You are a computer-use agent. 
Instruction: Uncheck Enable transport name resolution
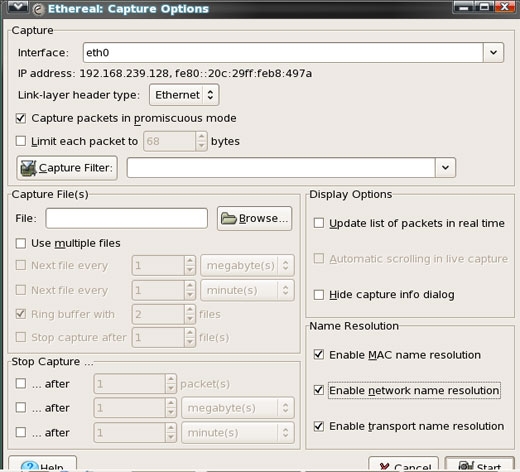[x=319, y=426]
